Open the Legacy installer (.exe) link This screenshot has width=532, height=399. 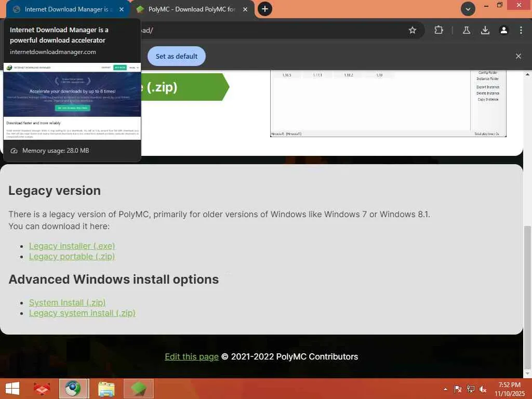point(72,246)
